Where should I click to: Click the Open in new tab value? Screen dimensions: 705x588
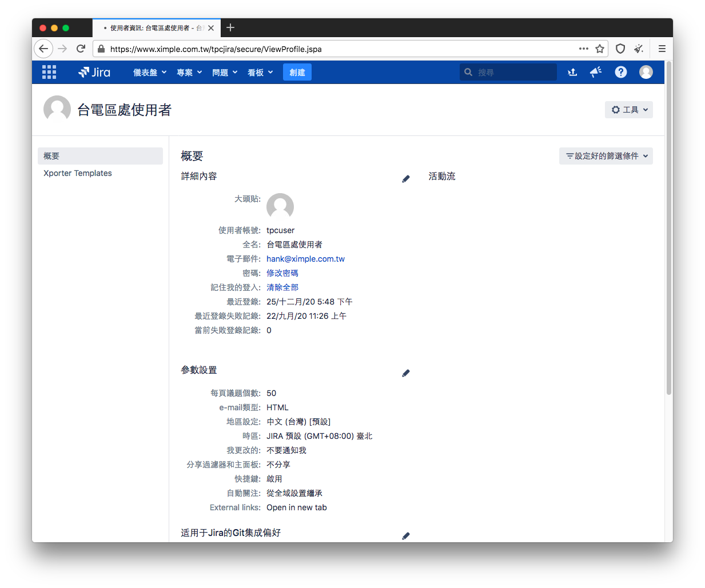[x=297, y=507]
